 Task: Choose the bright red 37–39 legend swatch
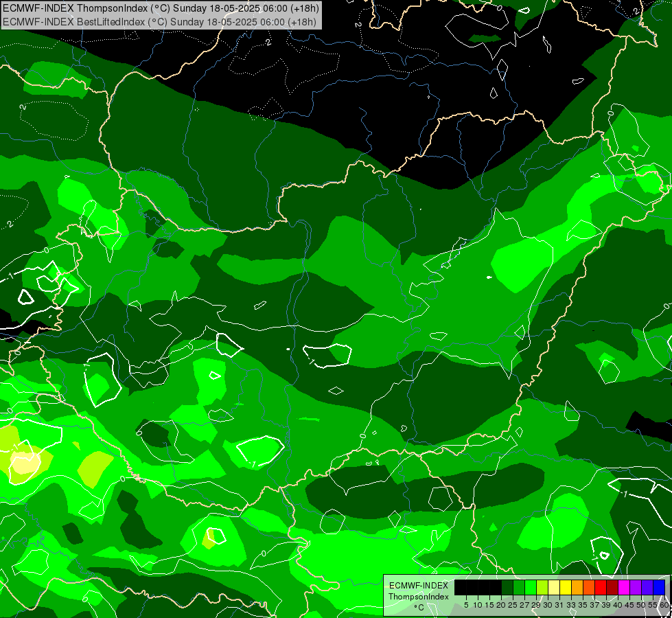pyautogui.click(x=601, y=587)
